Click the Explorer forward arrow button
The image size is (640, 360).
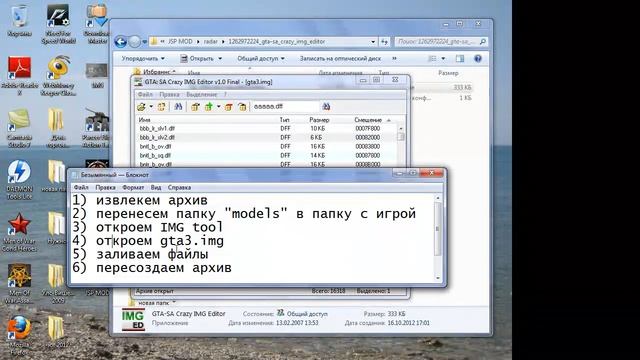(x=134, y=42)
